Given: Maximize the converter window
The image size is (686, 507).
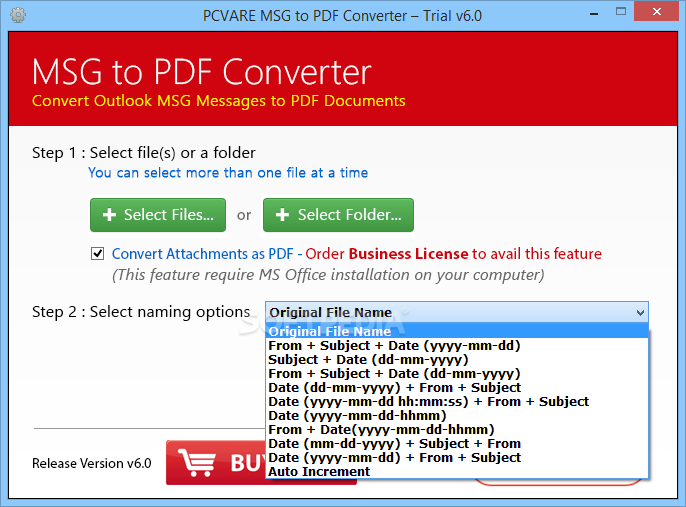Looking at the screenshot, I should (x=620, y=12).
